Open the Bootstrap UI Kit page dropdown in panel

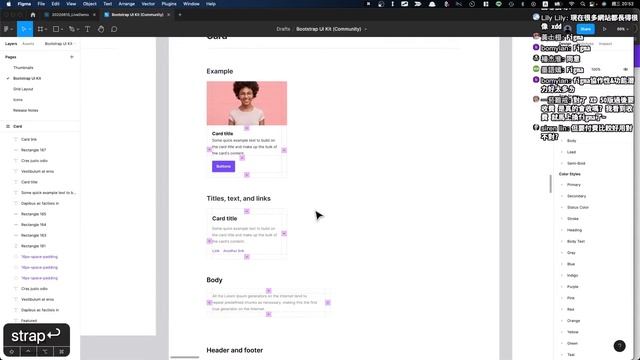pos(59,44)
